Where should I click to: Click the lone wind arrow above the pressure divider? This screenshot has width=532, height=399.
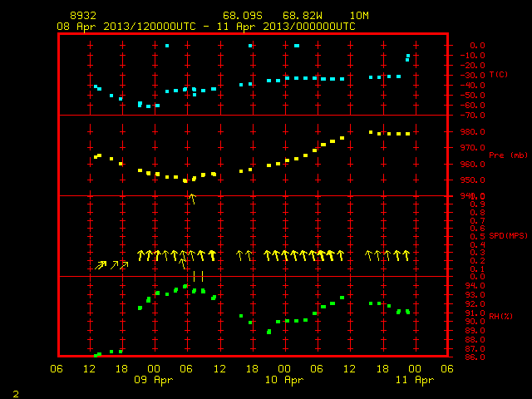click(x=192, y=199)
